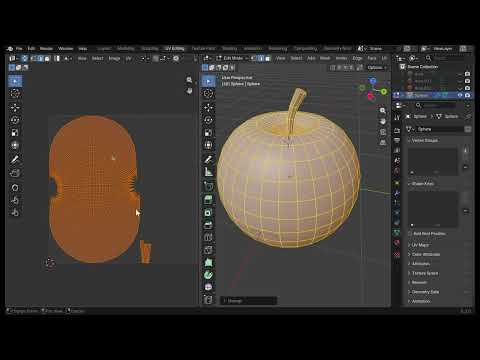Open the Edit menu in top bar
Image resolution: width=480 pixels, height=360 pixels.
coord(31,49)
